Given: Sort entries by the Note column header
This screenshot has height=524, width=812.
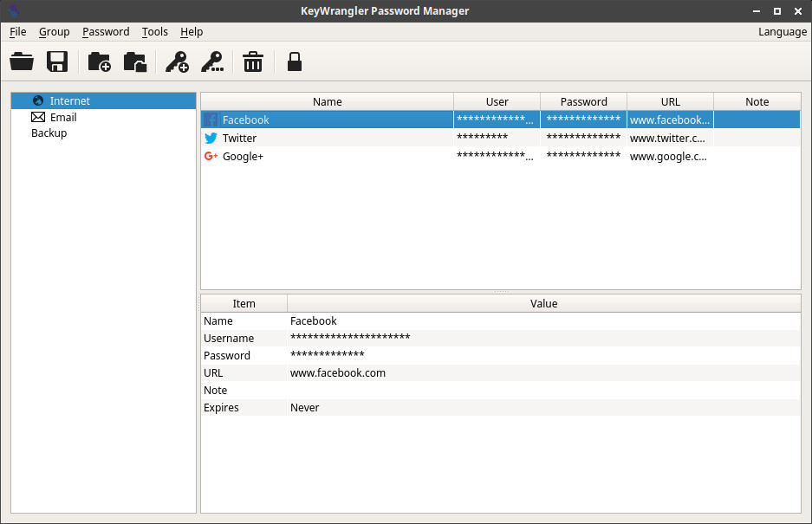Looking at the screenshot, I should pyautogui.click(x=757, y=101).
